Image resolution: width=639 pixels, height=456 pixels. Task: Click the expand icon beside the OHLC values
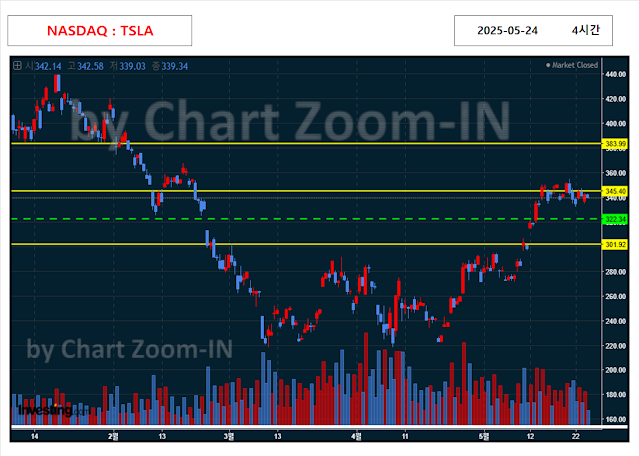click(x=17, y=66)
